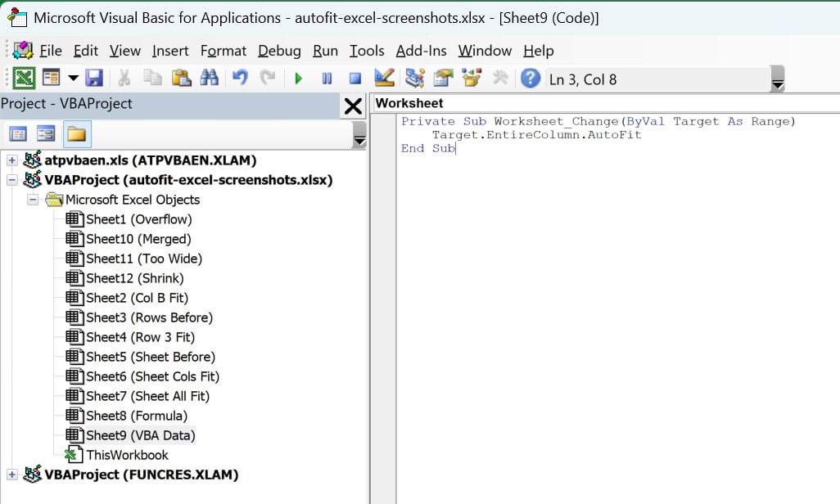Select Sheet10 (Merged) in the tree
The height and width of the screenshot is (504, 840).
[x=138, y=239]
